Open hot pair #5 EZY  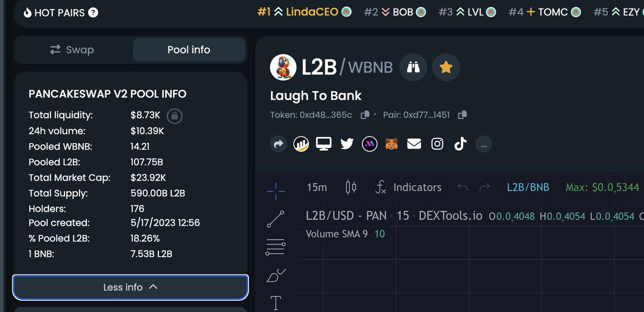point(618,12)
